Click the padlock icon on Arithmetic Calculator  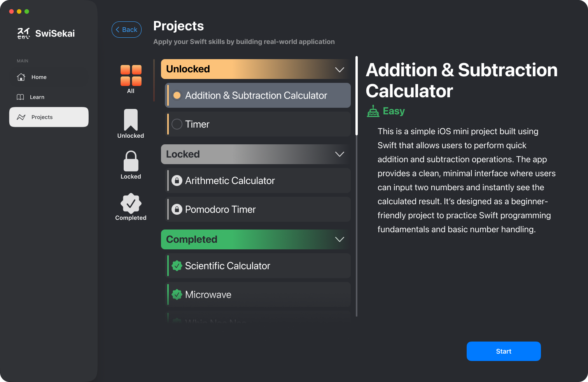(x=177, y=180)
